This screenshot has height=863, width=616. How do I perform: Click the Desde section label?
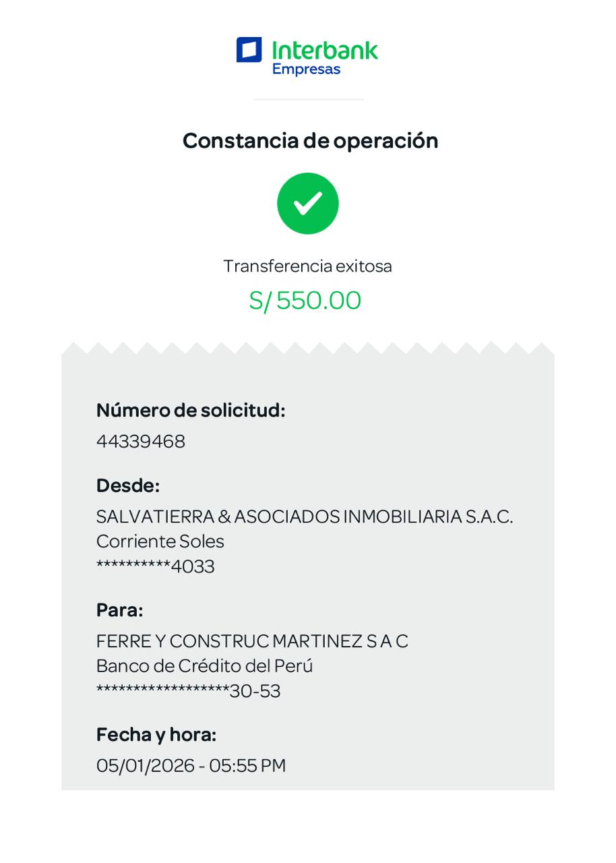[x=128, y=485]
